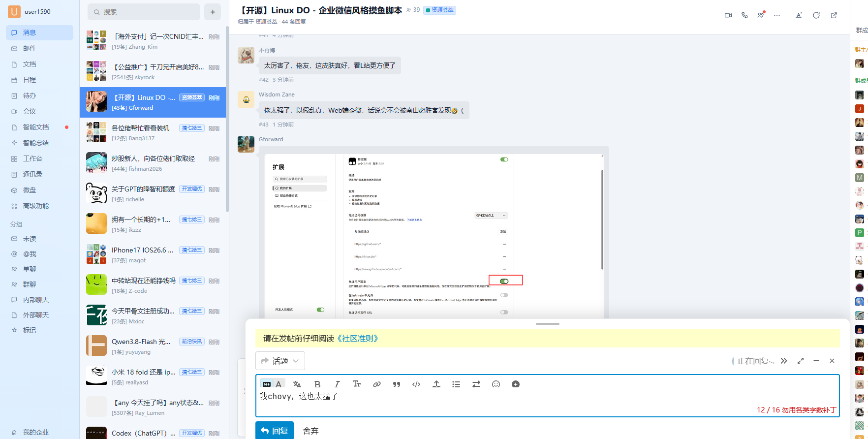
Task: Select 待办 in the left sidebar
Action: (39, 95)
